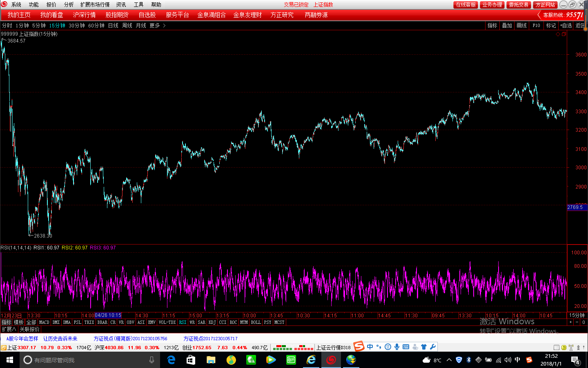This screenshot has width=588, height=368.
Task: Open the Sogou soft keyboard icon
Action: pos(406,347)
